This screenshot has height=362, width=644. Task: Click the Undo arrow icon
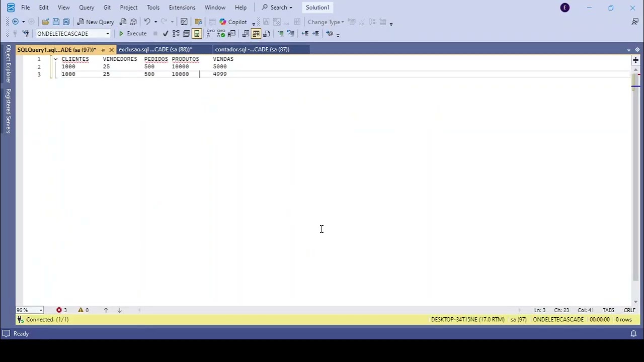click(x=147, y=22)
